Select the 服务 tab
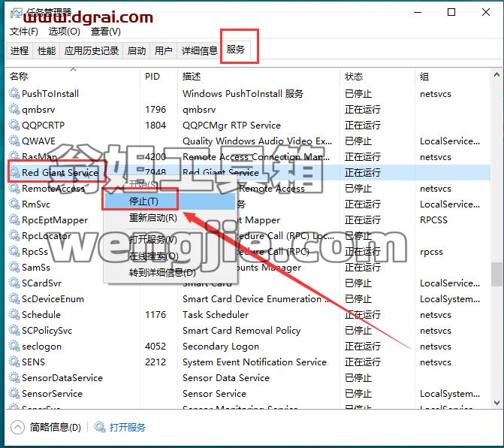This screenshot has height=448, width=504. [236, 50]
